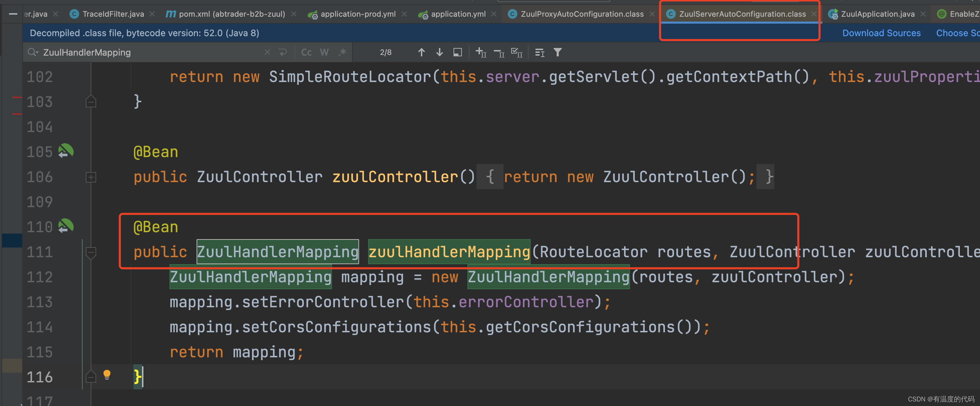The image size is (980, 406).
Task: Click highlighted ZuulHandlerMapping return type on line 111
Action: (278, 252)
